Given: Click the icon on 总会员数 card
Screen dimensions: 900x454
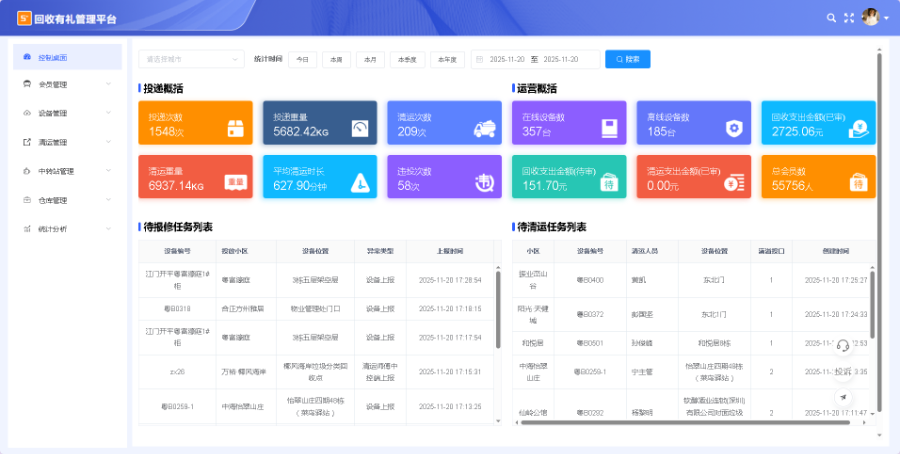Looking at the screenshot, I should (859, 183).
